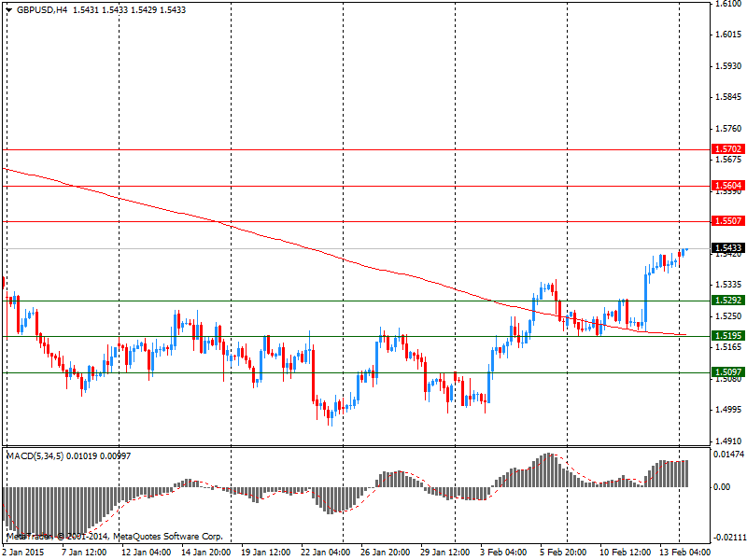Click the 1.5165 price axis value
The image size is (747, 560).
[x=728, y=347]
